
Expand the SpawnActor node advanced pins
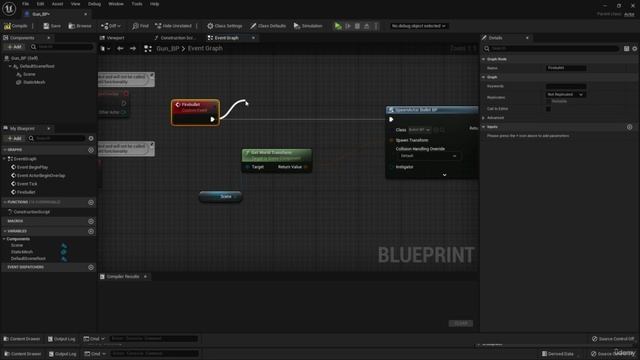coord(444,175)
